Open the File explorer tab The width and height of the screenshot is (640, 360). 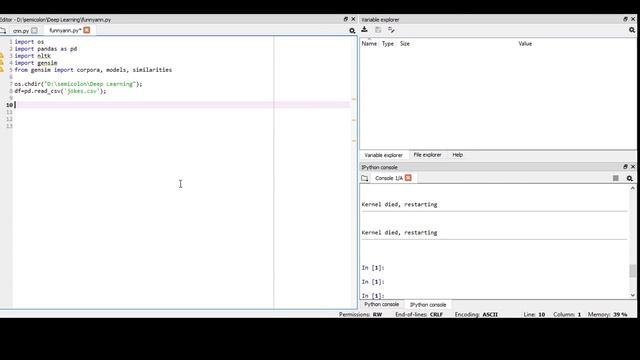(427, 155)
